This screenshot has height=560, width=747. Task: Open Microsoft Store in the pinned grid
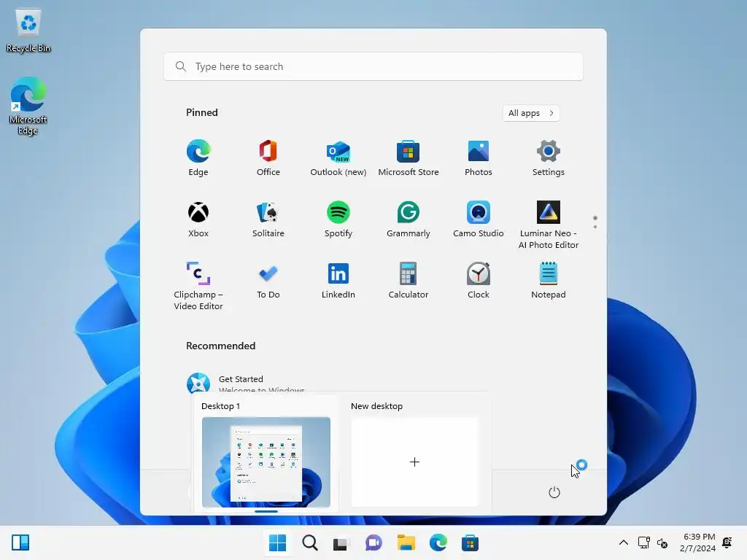pos(409,158)
